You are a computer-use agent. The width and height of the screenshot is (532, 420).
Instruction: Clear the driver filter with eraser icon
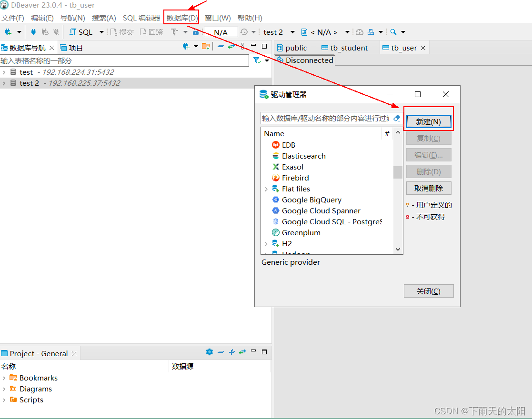(x=397, y=118)
